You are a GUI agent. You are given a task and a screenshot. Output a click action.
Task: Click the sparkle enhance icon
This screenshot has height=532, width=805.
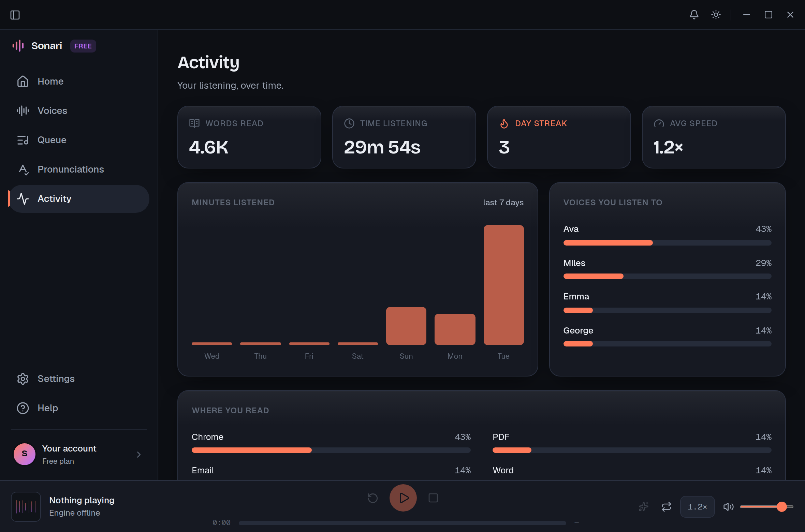coord(643,506)
